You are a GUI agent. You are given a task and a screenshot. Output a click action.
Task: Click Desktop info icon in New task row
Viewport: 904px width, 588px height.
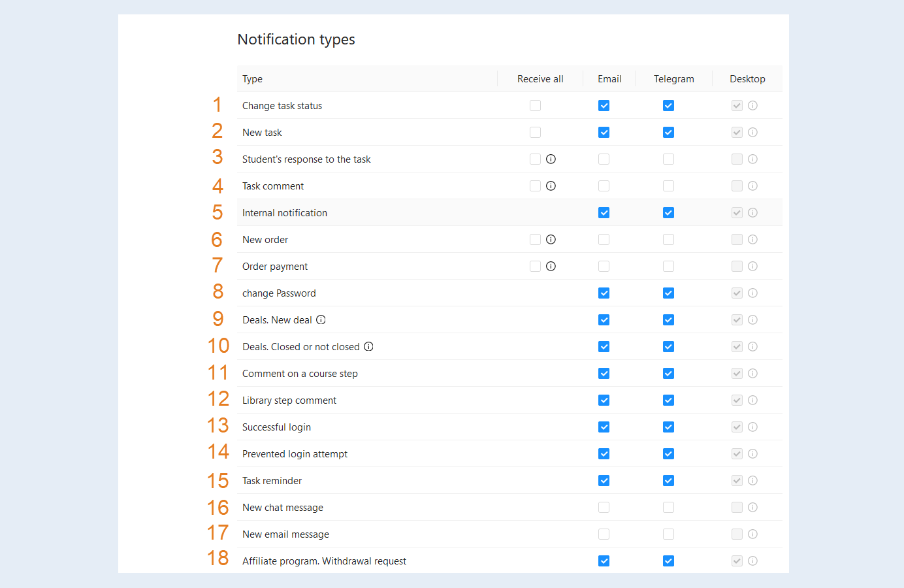(752, 132)
